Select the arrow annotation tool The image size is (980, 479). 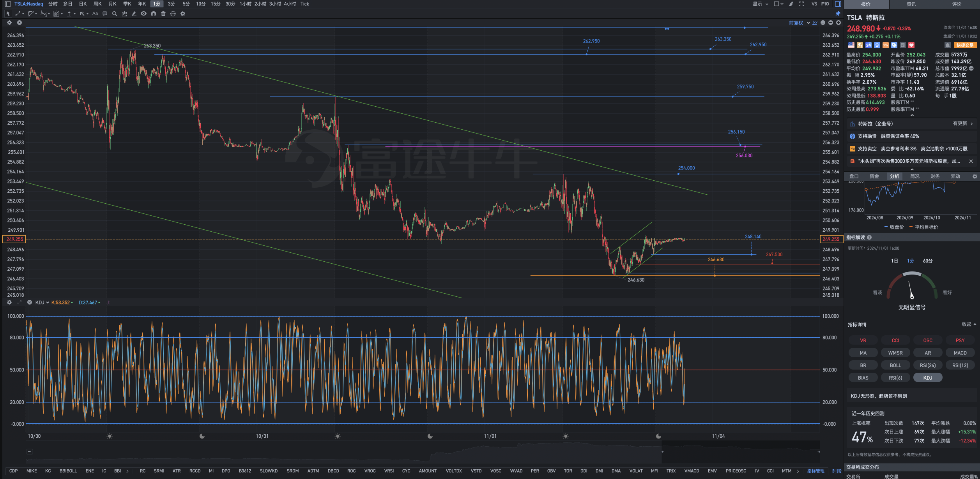(82, 14)
